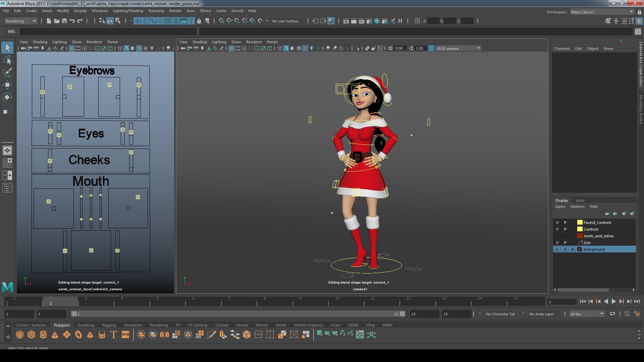
Task: Click the Select Tool arrow icon
Action: click(7, 48)
